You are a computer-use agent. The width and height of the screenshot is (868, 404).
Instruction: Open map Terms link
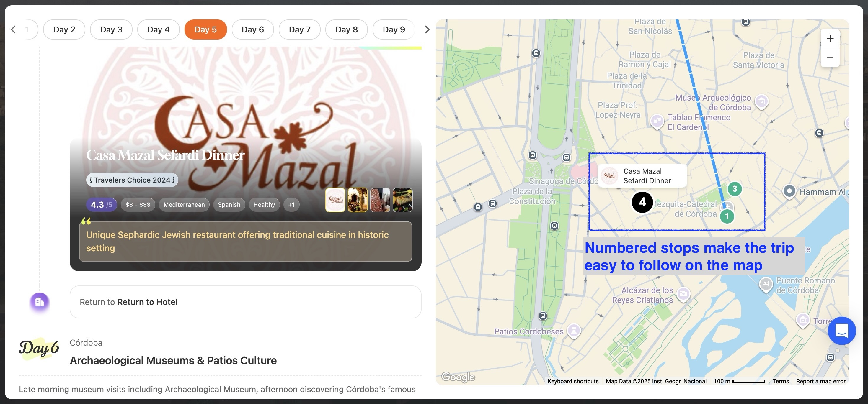pos(781,382)
